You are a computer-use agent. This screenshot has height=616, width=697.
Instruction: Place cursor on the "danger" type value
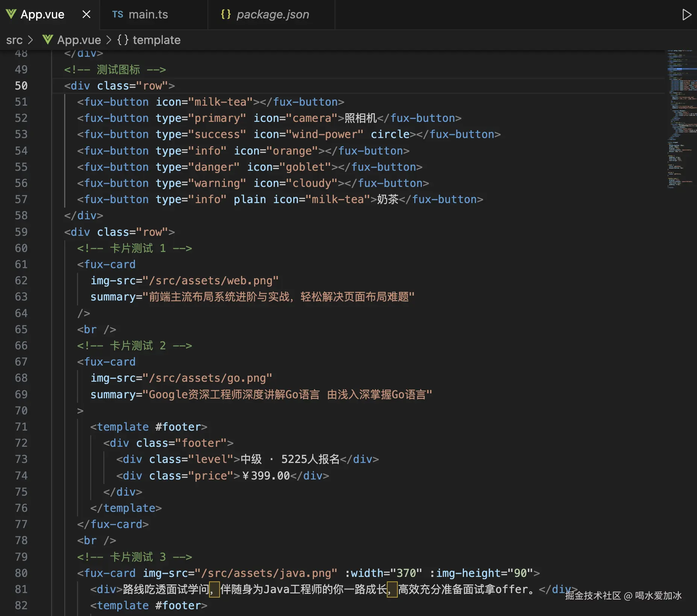pos(214,167)
